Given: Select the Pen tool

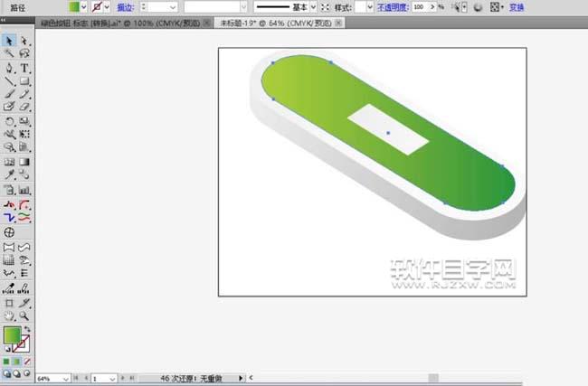Looking at the screenshot, I should pos(9,68).
